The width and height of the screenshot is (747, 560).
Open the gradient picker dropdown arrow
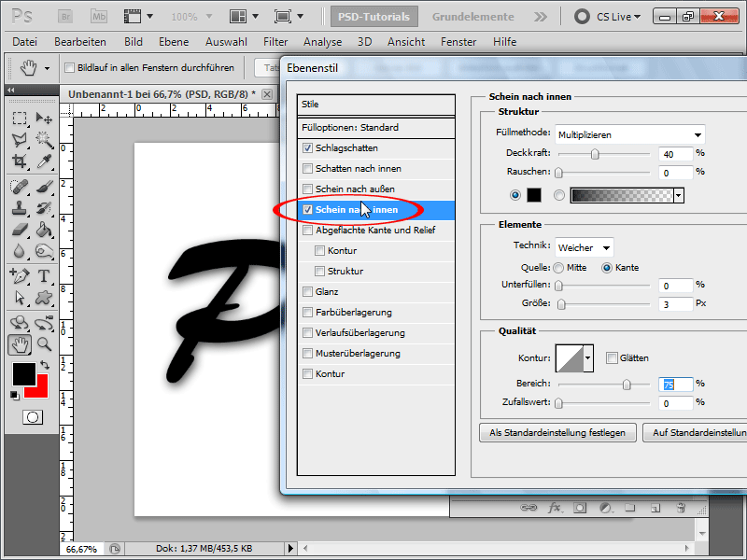tap(679, 195)
